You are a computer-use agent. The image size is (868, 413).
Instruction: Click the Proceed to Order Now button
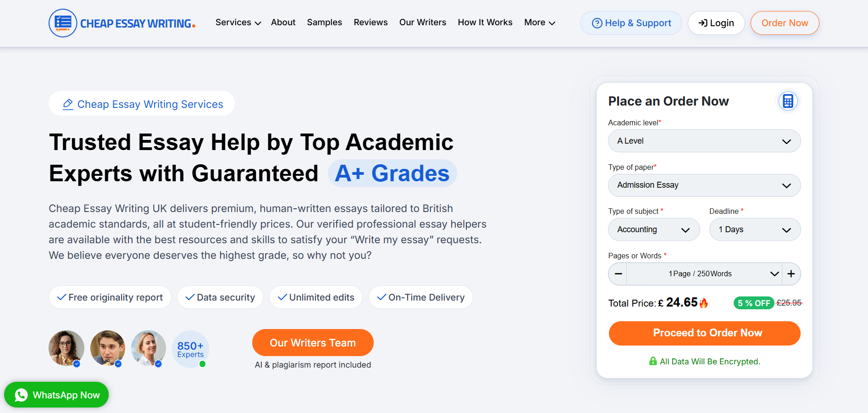coord(704,333)
